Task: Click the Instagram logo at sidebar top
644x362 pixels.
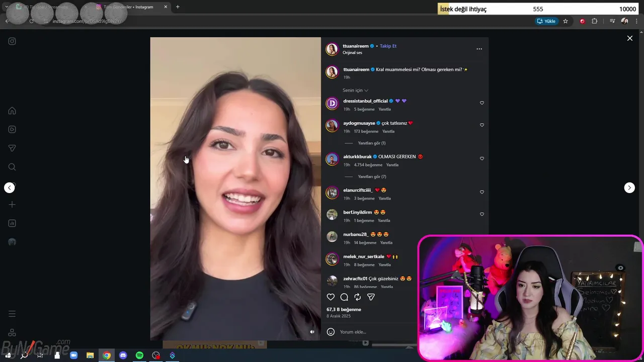Action: click(x=12, y=41)
